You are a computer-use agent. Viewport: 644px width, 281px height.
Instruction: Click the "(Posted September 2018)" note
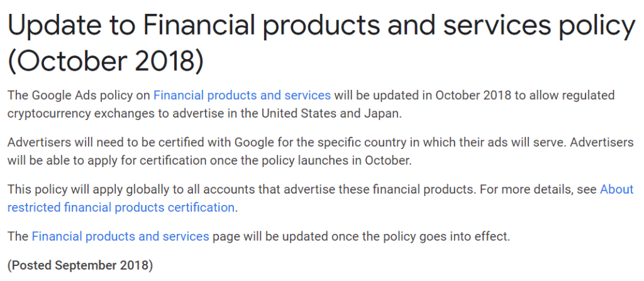tap(80, 265)
